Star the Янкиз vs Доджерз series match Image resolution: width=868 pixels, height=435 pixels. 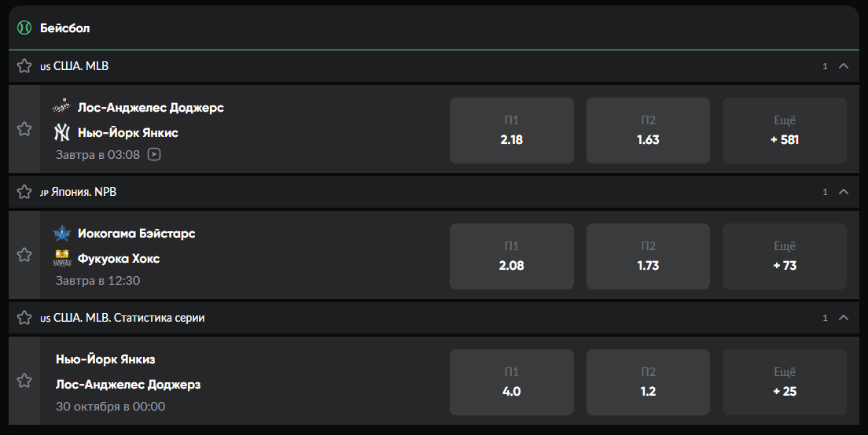24,381
